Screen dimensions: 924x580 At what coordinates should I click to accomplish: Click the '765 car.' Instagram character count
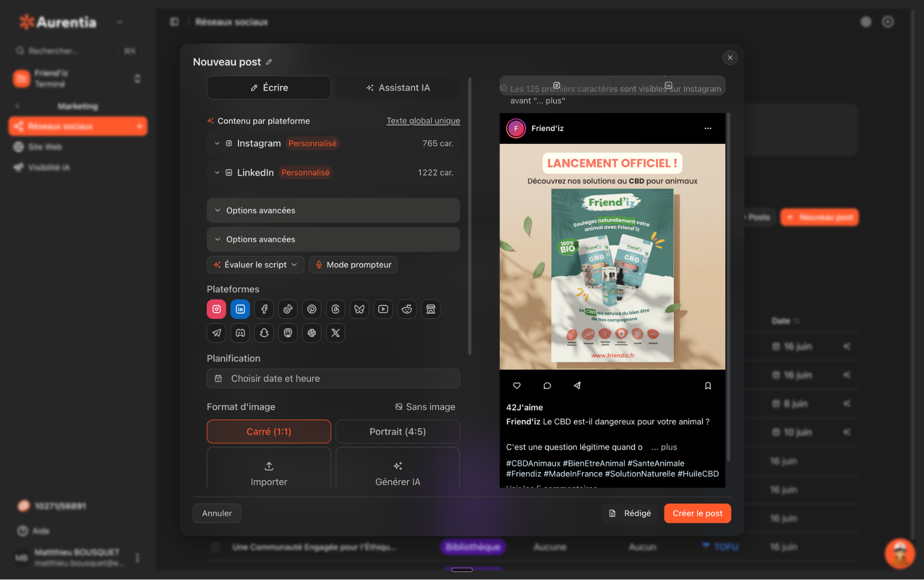click(x=438, y=143)
